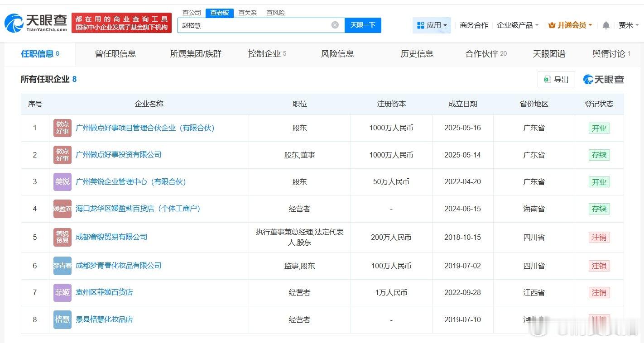The width and height of the screenshot is (644, 343).
Task: Clear the search box with the X icon
Action: [335, 25]
